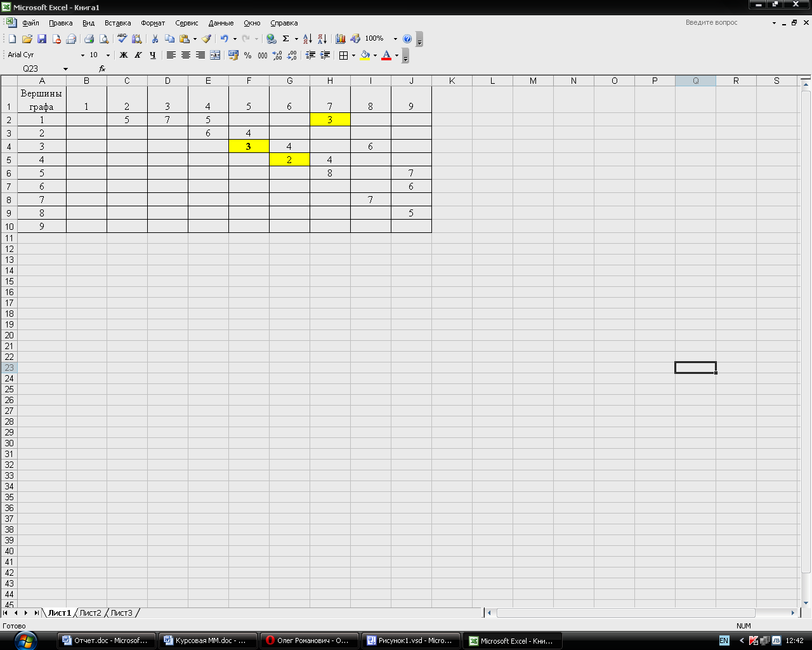Open the Paste options dropdown arrow

[195, 39]
